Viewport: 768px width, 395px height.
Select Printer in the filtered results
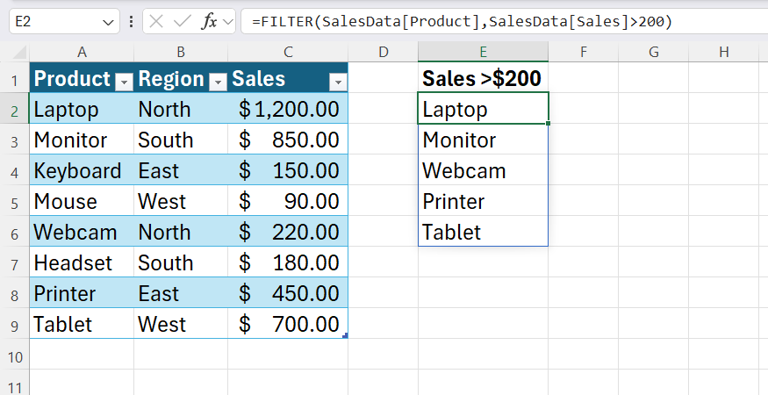tap(483, 201)
